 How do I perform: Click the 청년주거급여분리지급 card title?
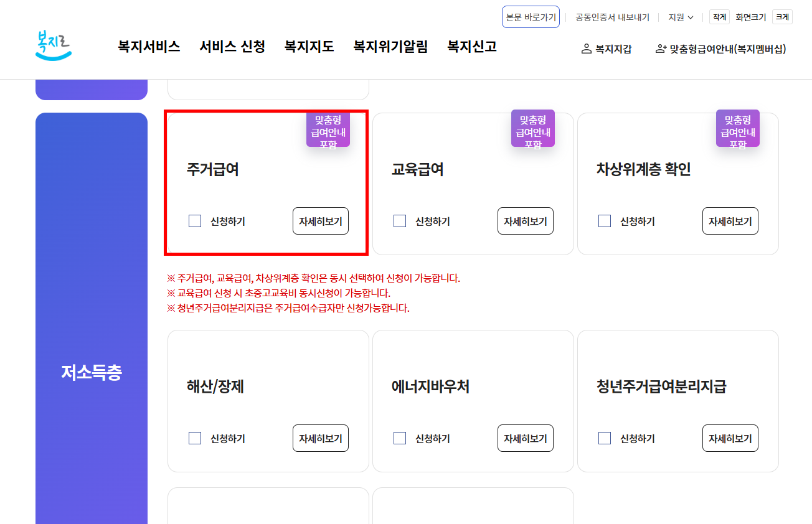[x=661, y=386]
